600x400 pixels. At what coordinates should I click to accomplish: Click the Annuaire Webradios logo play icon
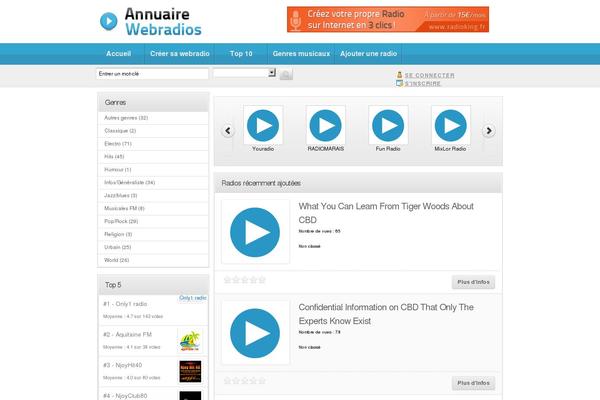click(x=109, y=21)
